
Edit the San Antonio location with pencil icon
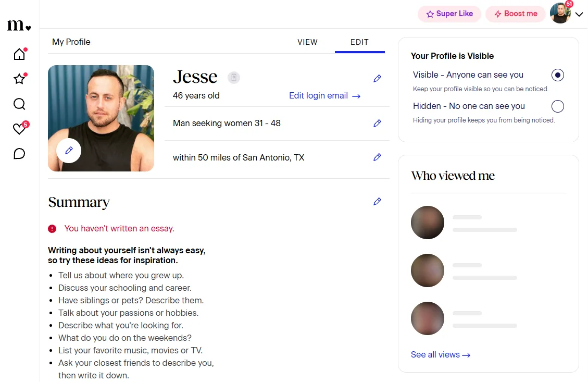coord(377,157)
